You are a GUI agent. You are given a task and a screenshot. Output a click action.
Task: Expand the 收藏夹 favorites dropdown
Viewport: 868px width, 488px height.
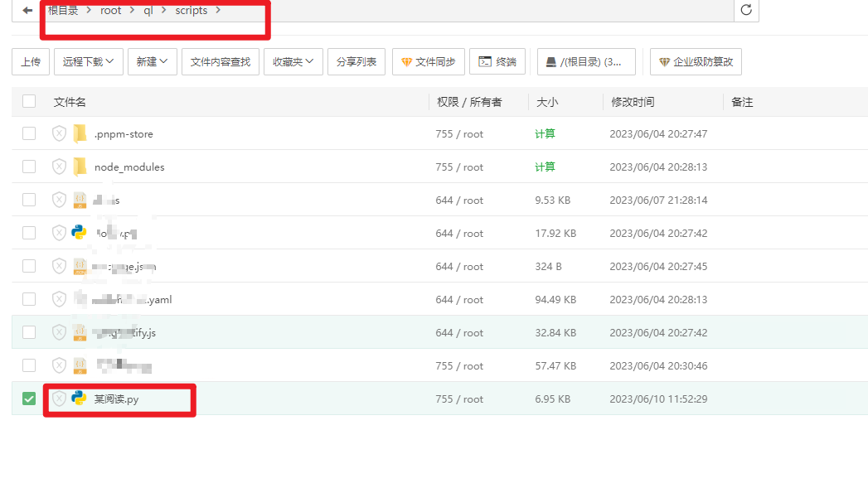[293, 61]
